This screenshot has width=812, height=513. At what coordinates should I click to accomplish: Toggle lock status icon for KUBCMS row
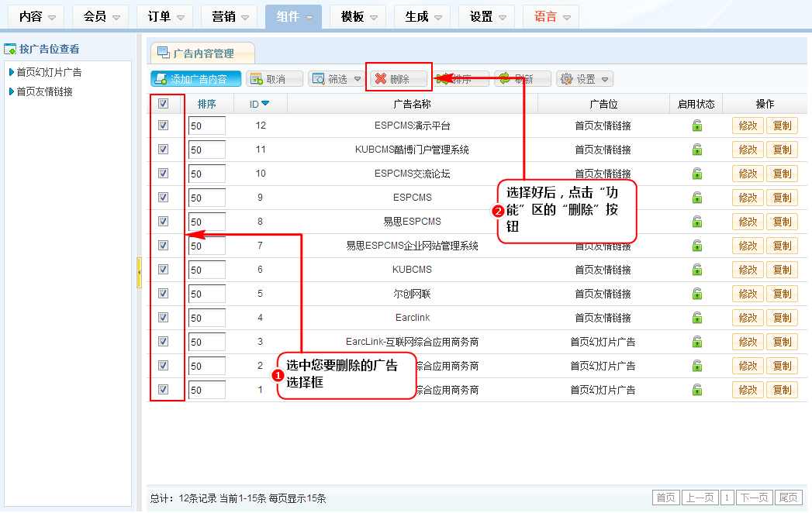click(697, 270)
